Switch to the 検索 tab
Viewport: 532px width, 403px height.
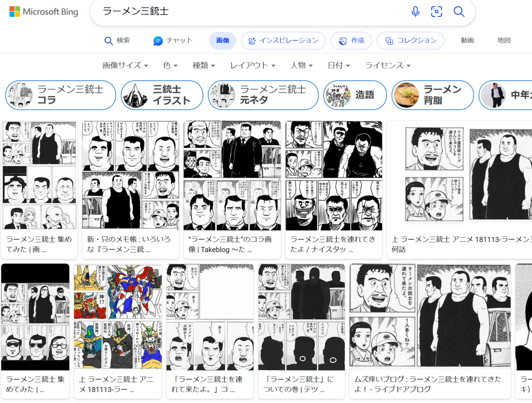[117, 40]
